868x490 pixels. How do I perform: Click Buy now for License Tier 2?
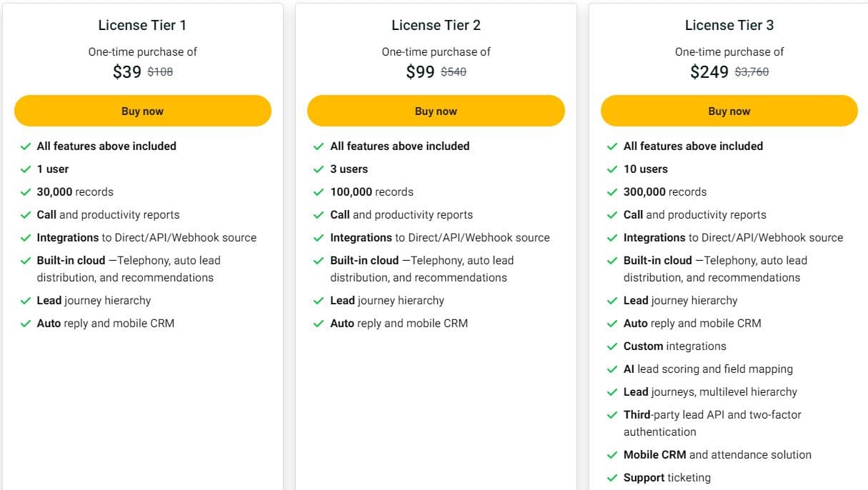(436, 111)
